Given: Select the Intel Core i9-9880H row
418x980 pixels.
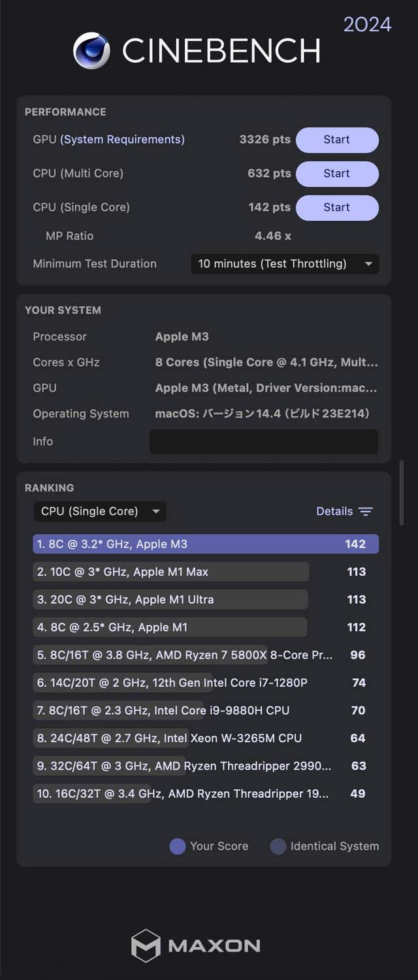Looking at the screenshot, I should coord(206,711).
